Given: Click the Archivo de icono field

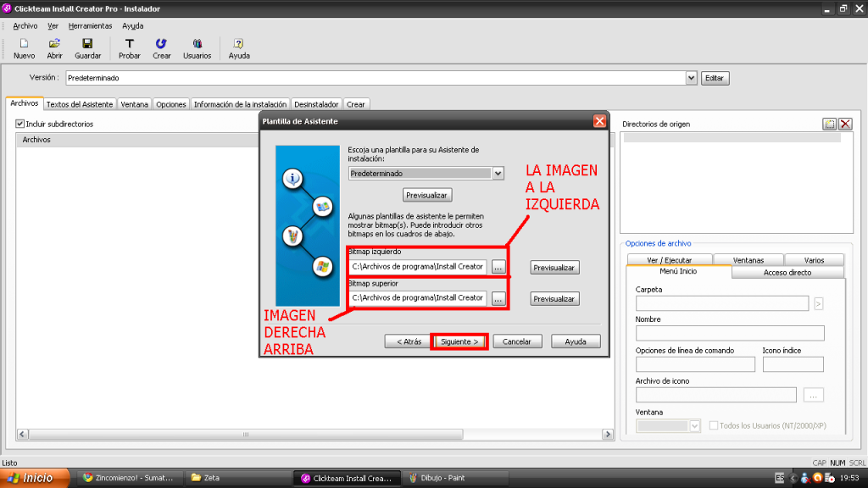Looking at the screenshot, I should tap(715, 395).
